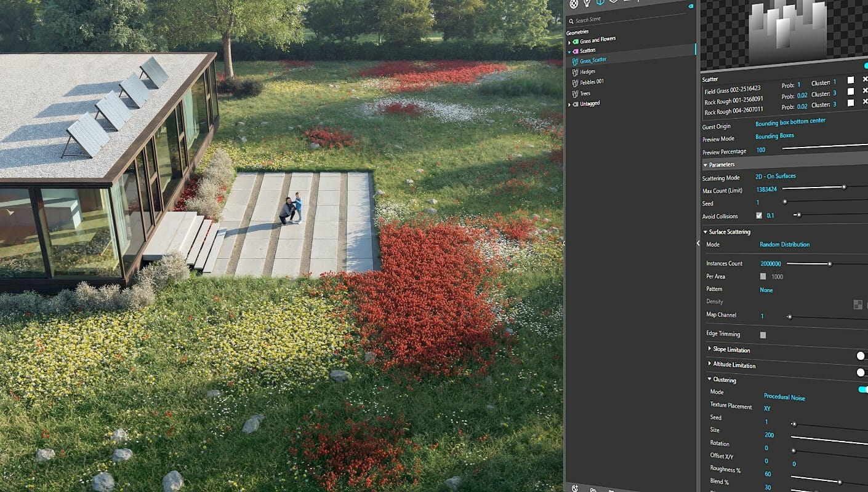The width and height of the screenshot is (868, 492).
Task: Click the render settings wheel icon
Action: coord(574,5)
